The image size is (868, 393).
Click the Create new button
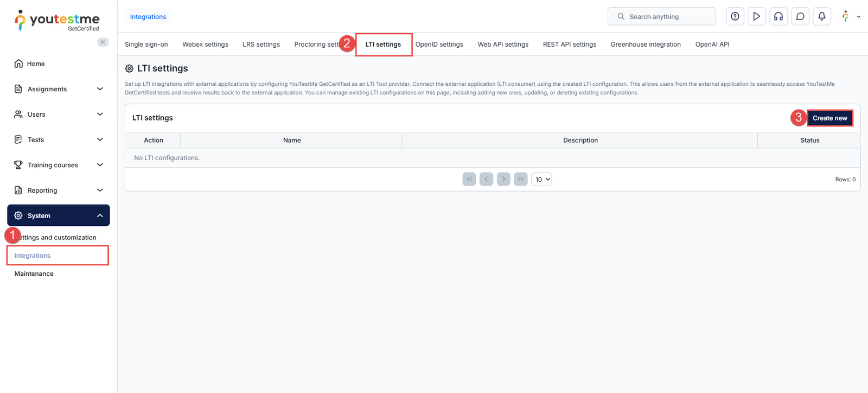pos(829,118)
